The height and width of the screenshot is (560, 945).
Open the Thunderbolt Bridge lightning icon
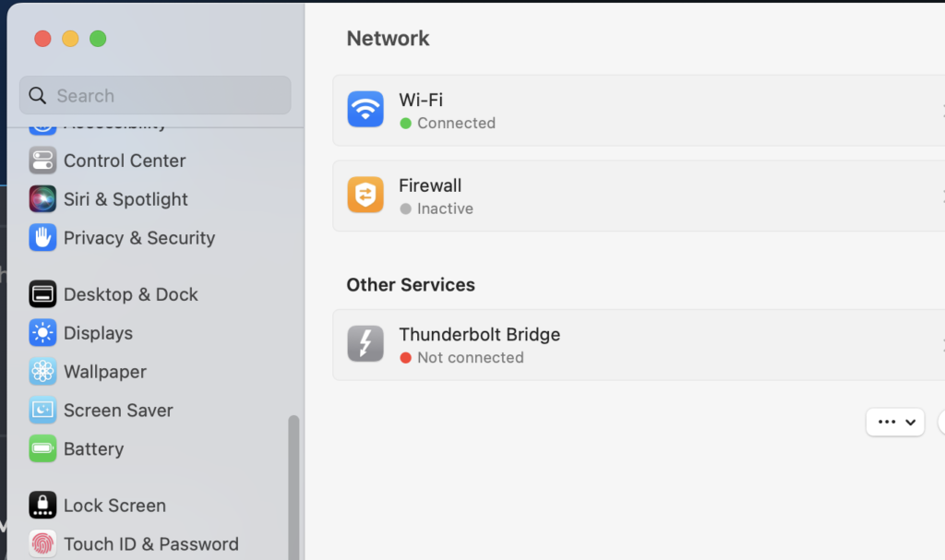click(365, 343)
